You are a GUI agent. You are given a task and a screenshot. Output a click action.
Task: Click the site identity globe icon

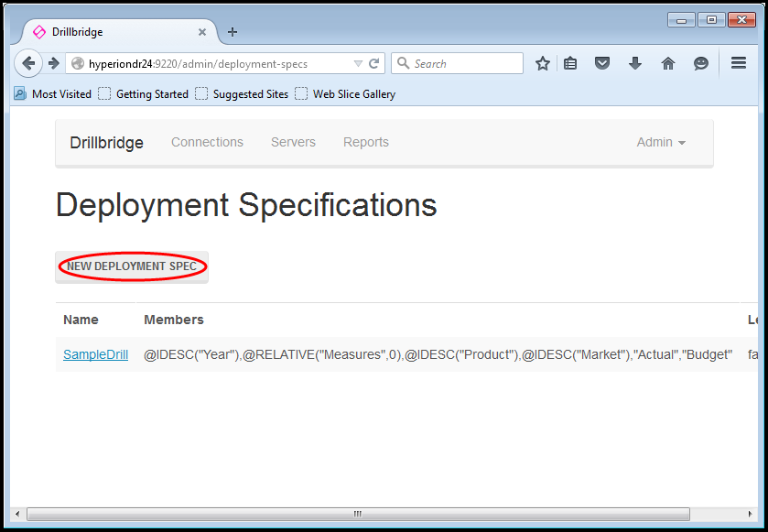pos(78,64)
